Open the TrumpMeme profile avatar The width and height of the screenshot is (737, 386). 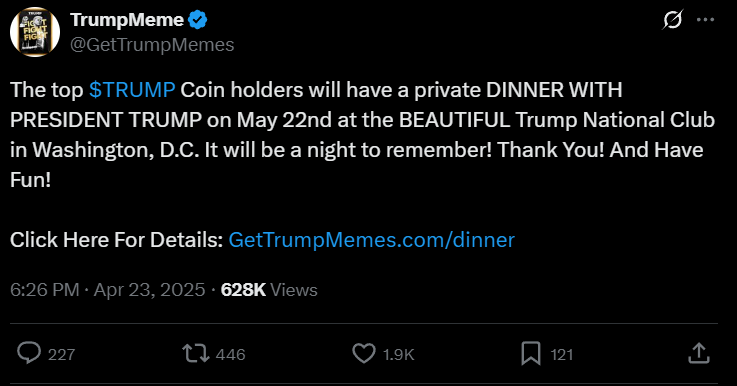tap(35, 32)
